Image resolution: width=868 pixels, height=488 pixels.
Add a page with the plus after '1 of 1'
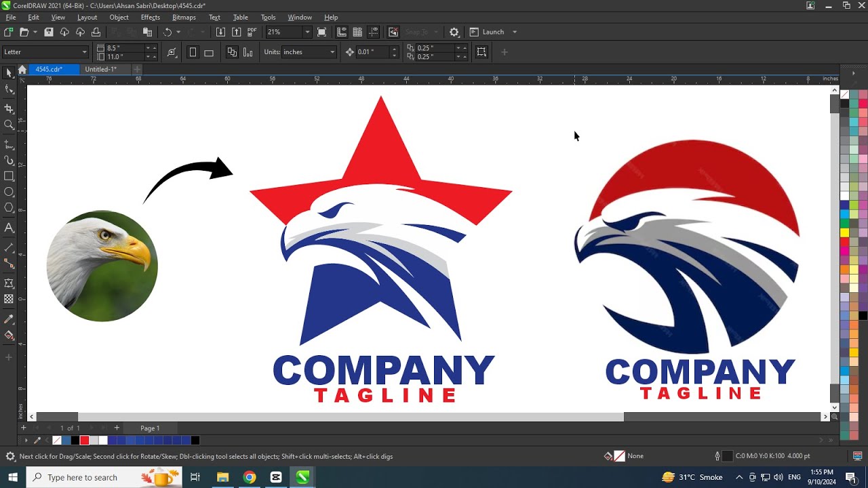[x=117, y=428]
